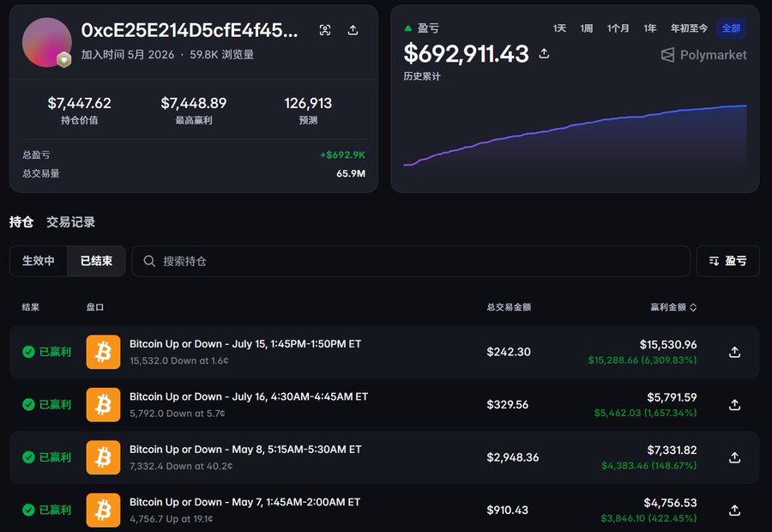
Task: Click Bitcoin icon in July 15 row
Action: [x=103, y=352]
